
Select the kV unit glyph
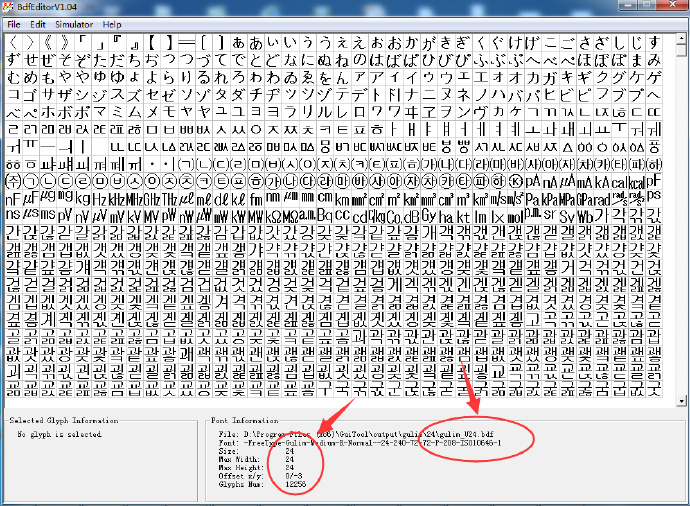[x=134, y=216]
